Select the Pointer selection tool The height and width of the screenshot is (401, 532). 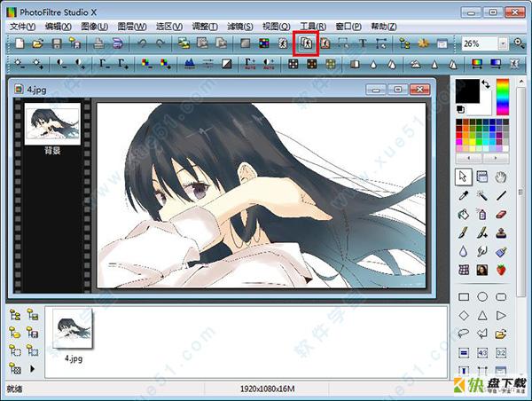pyautogui.click(x=463, y=177)
